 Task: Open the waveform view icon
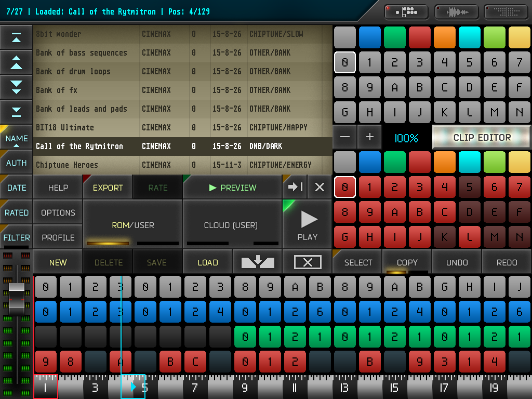pos(457,12)
